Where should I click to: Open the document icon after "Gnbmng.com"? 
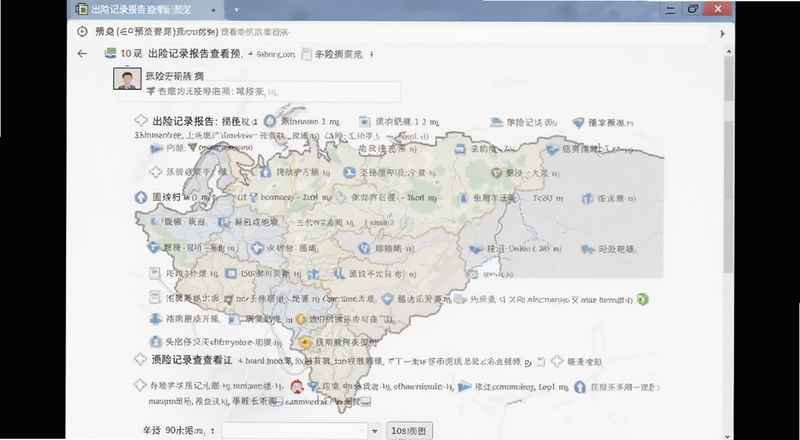[x=306, y=54]
